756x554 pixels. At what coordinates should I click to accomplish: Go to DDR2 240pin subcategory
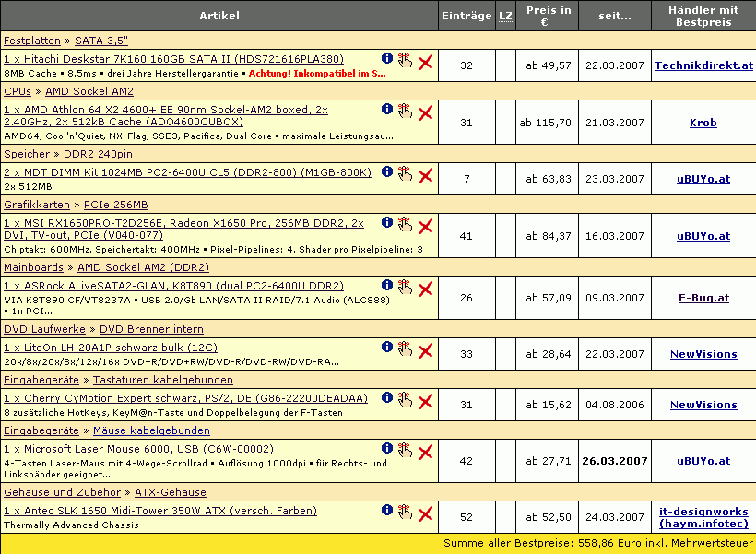click(98, 154)
